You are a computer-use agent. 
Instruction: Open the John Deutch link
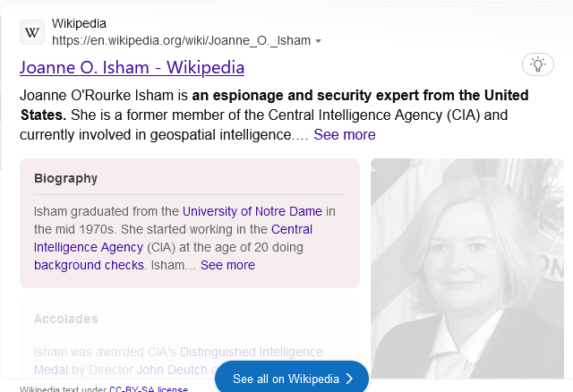tap(173, 370)
